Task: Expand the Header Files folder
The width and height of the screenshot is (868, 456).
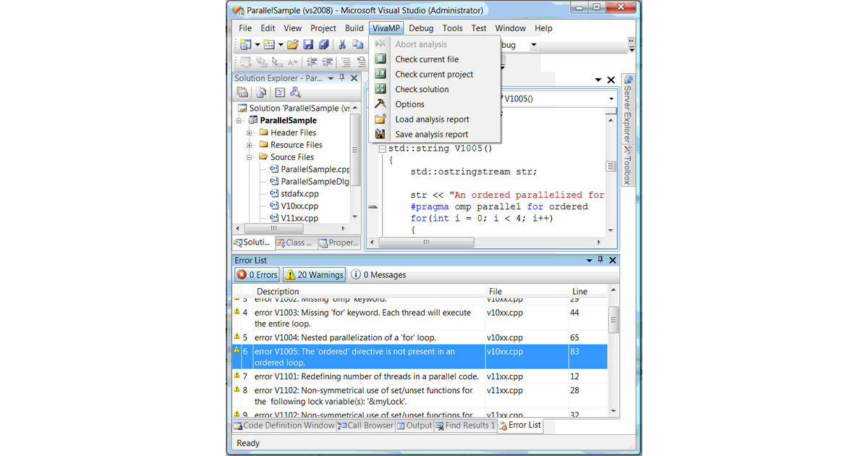Action: click(x=249, y=132)
